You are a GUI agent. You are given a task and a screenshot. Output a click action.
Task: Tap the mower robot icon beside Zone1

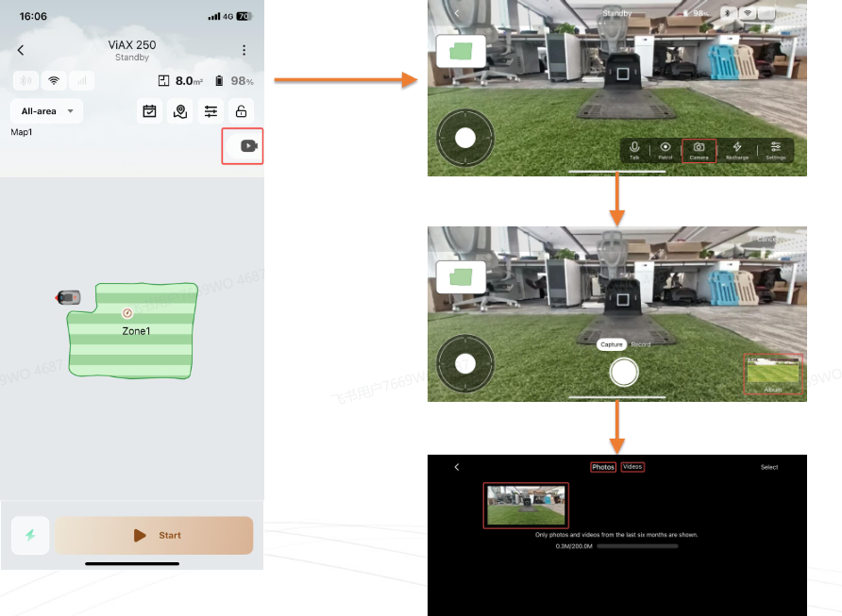pyautogui.click(x=68, y=297)
